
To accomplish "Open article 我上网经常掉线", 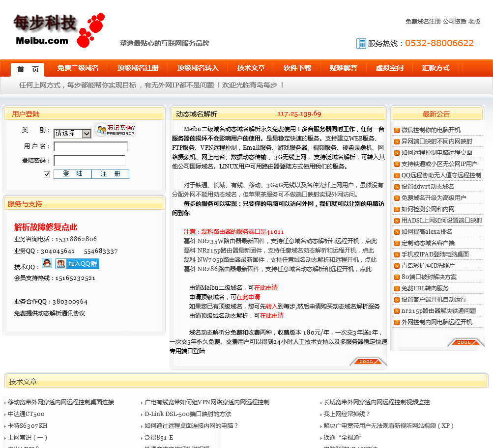I will pos(347,415).
